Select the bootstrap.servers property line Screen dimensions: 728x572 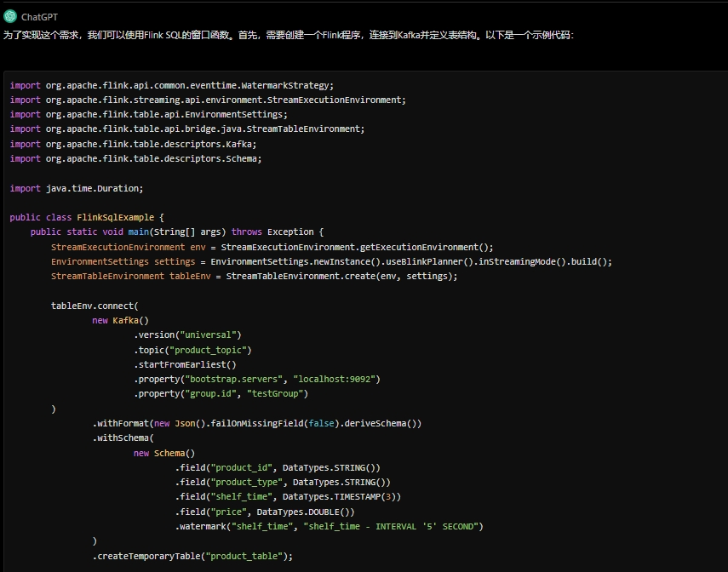point(257,379)
